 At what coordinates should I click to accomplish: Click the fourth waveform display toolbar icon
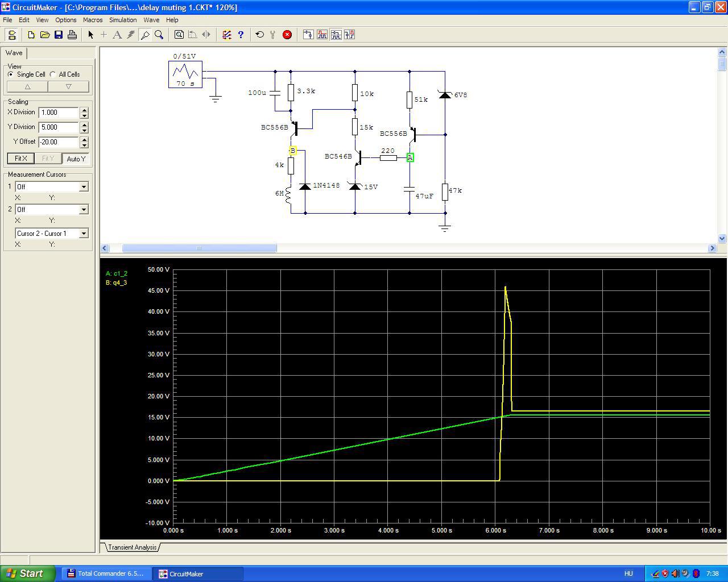pos(349,35)
